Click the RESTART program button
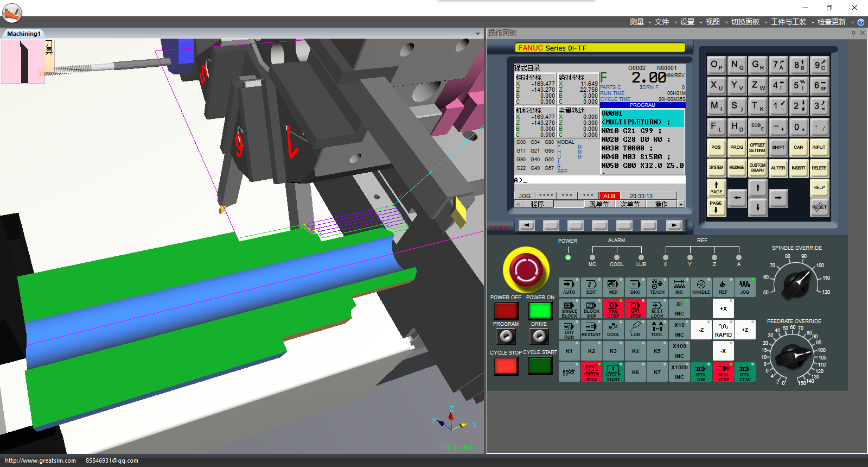Image resolution: width=868 pixels, height=467 pixels. 591,329
